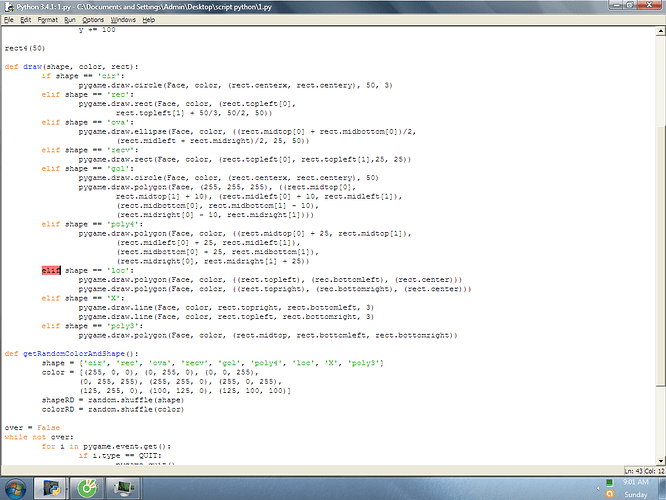Expand the Options menu
The height and width of the screenshot is (500, 666).
coord(92,19)
